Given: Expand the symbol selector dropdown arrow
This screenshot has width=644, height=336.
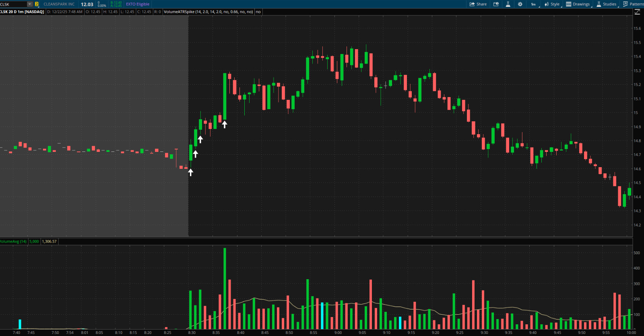Looking at the screenshot, I should click(x=30, y=4).
